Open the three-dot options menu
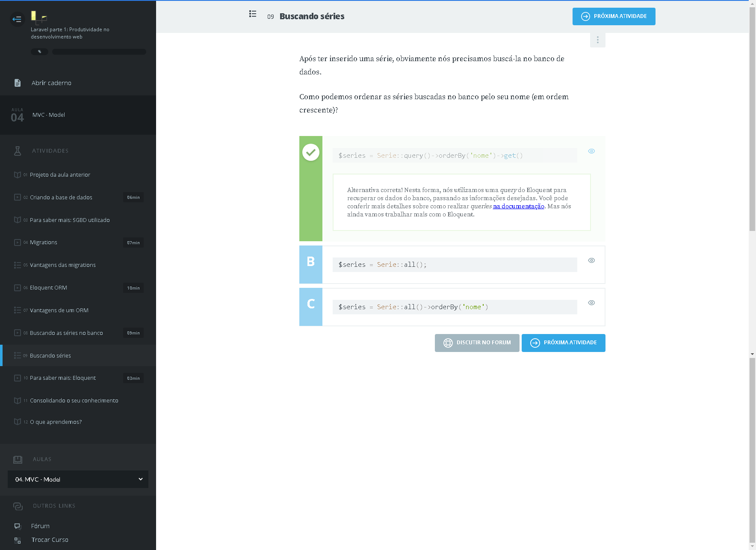This screenshot has height=550, width=756. [597, 40]
